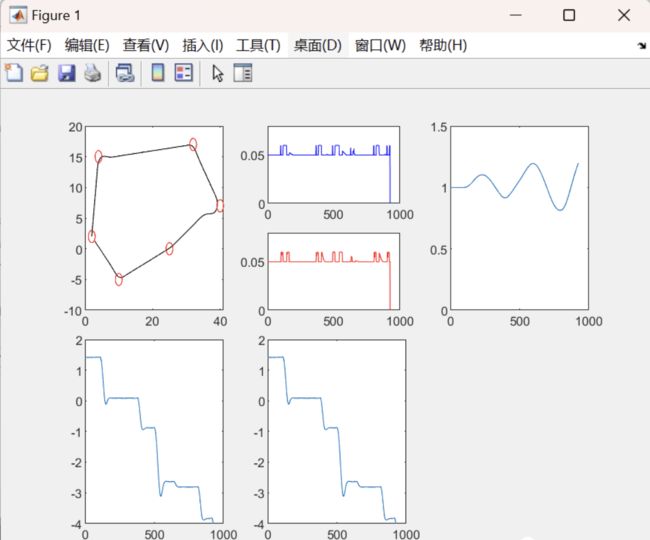The image size is (650, 540).
Task: Insert a legend via the toolbar icon
Action: 184,73
